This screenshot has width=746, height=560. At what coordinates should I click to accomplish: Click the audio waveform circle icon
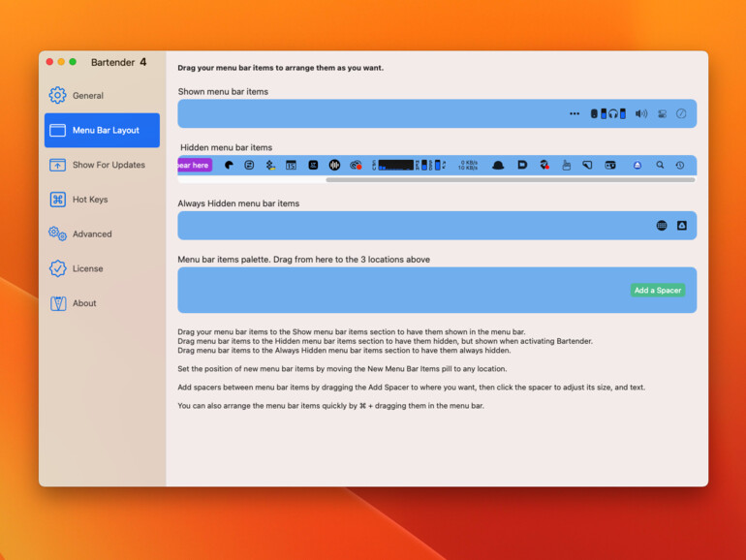click(x=334, y=166)
